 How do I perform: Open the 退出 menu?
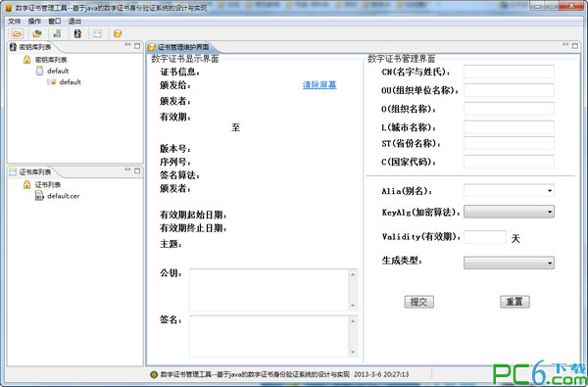click(74, 21)
